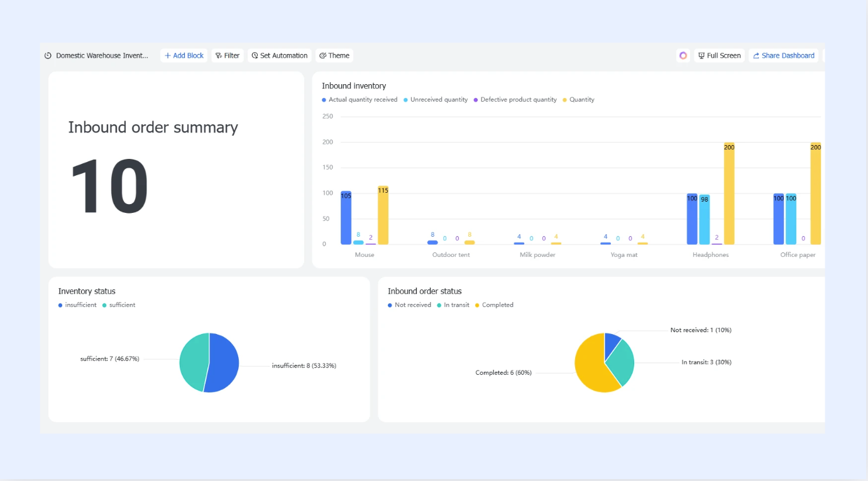Click the Headphones yellow Quantity bar
This screenshot has width=868, height=481.
click(x=729, y=193)
